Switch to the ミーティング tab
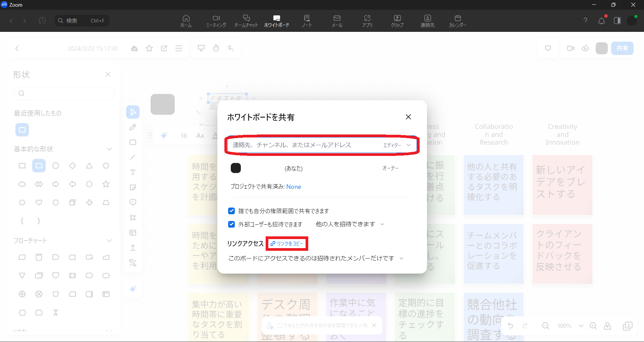 (216, 21)
